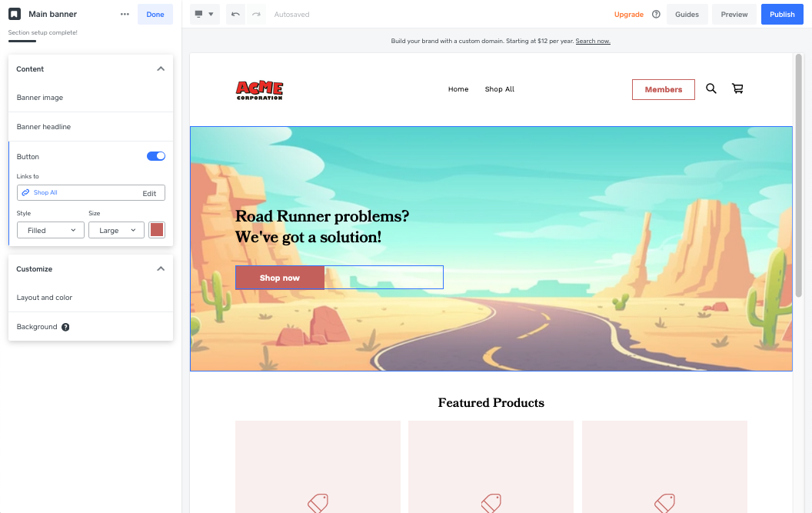
Task: Open Layout and color settings
Action: (x=91, y=298)
